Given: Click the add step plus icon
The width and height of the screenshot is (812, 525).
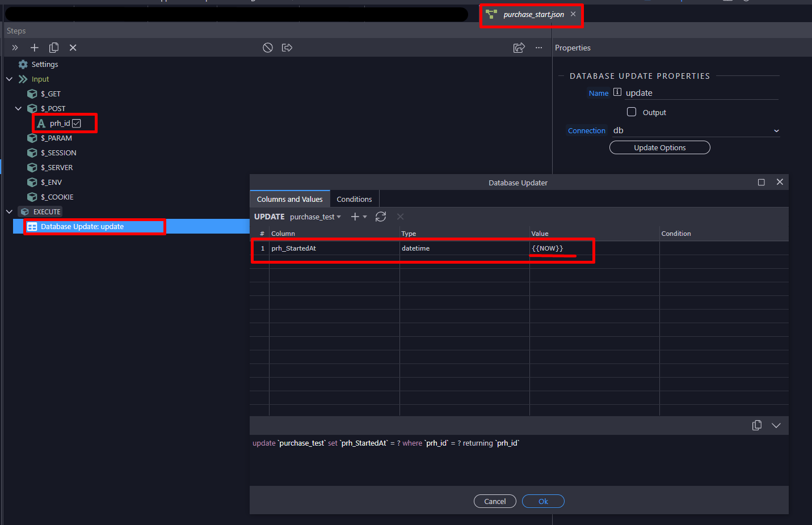Looking at the screenshot, I should [x=35, y=48].
